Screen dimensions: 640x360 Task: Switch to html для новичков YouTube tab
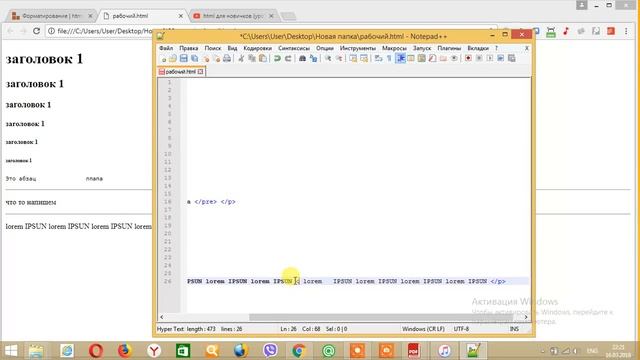tap(235, 16)
